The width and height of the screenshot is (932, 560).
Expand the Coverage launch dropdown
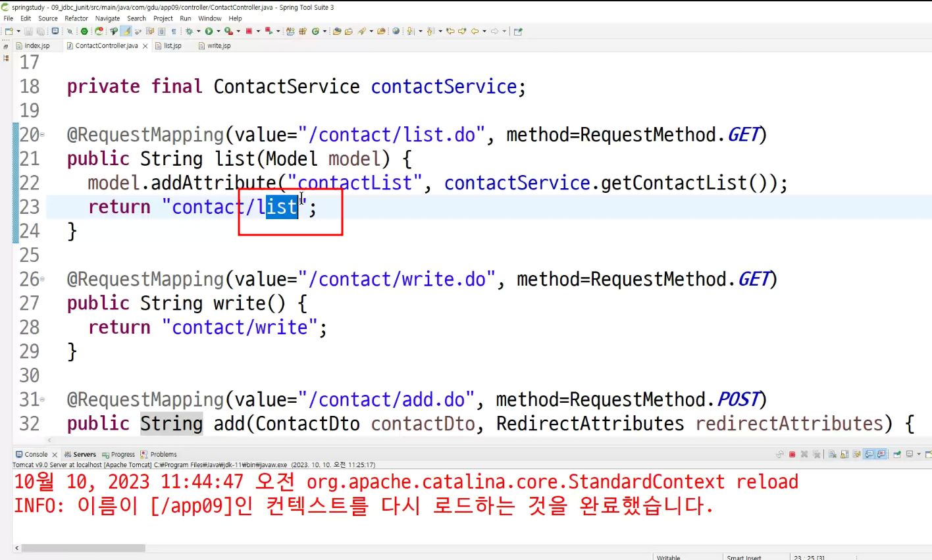coord(238,31)
